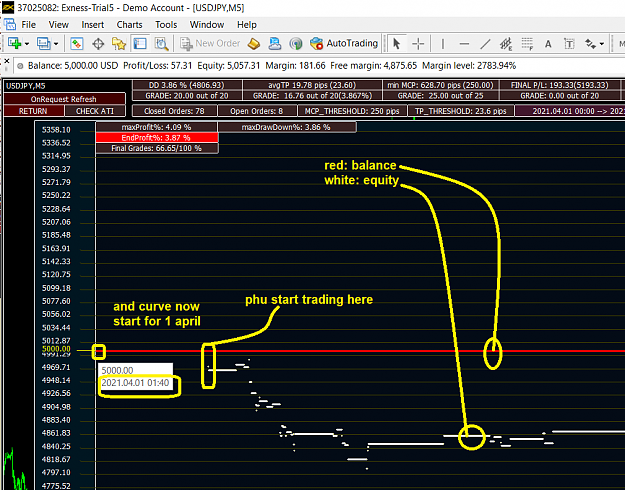Click the FINAL P/L: 193.33(5193.33) box
The image size is (625, 490).
coord(559,85)
